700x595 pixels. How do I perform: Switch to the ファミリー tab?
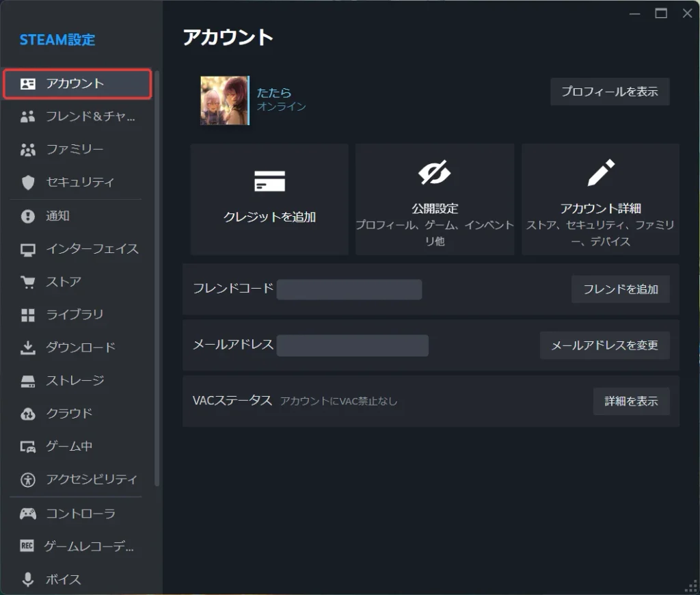(77, 150)
